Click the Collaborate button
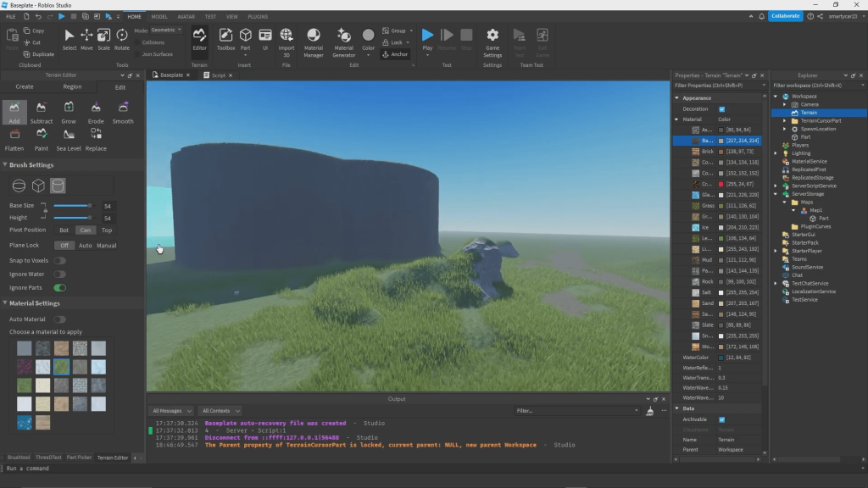The height and width of the screenshot is (488, 868). (785, 16)
